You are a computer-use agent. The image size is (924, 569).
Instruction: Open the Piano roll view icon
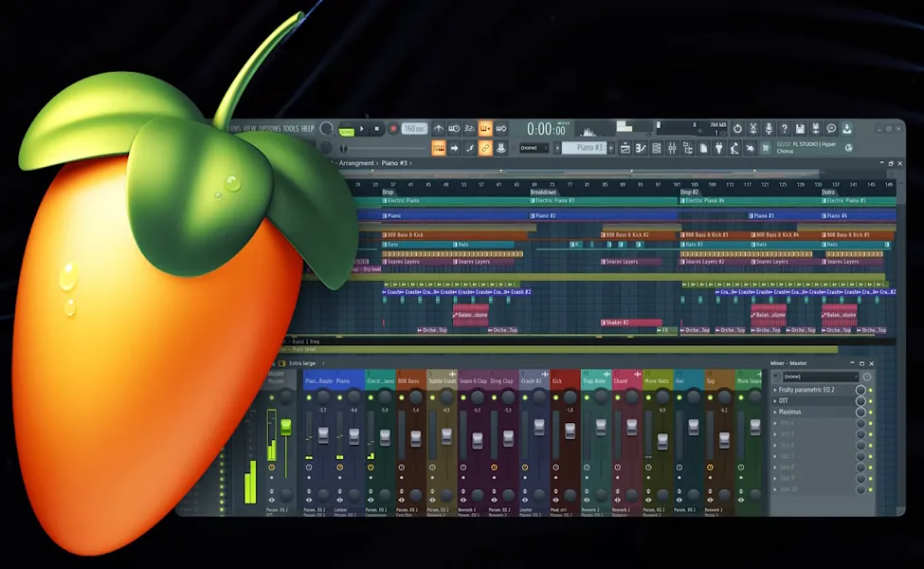point(641,149)
